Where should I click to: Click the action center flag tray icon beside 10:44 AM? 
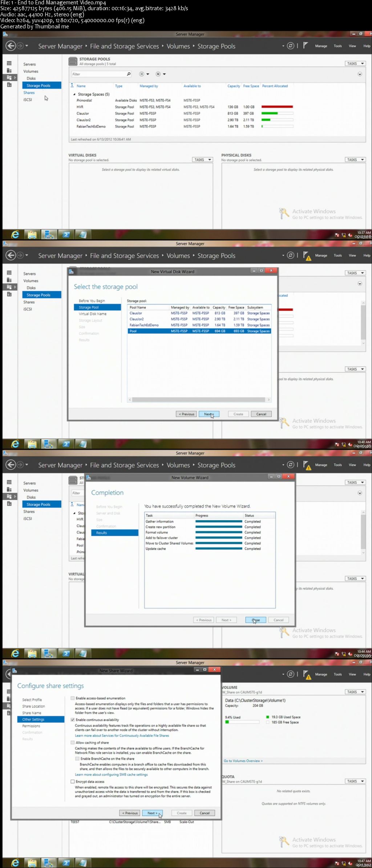click(337, 654)
